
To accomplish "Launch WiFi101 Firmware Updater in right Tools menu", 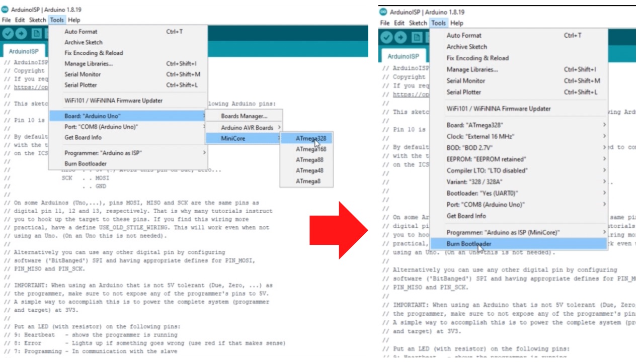I will (x=519, y=109).
